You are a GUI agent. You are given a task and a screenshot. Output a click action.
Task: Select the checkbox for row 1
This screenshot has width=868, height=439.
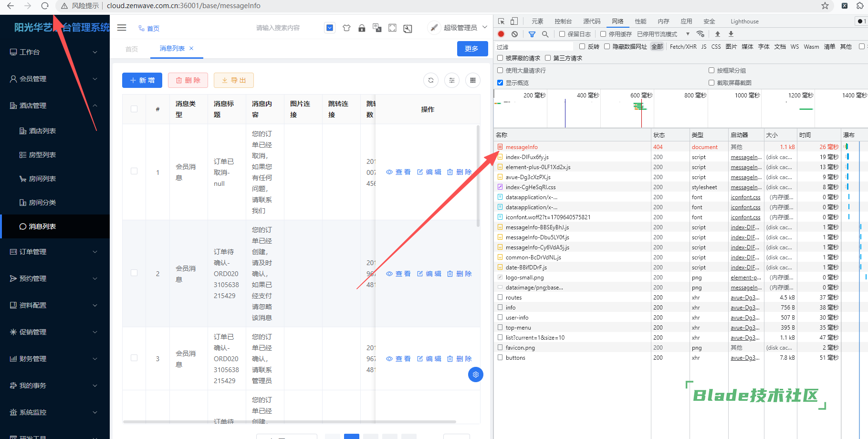tap(134, 171)
